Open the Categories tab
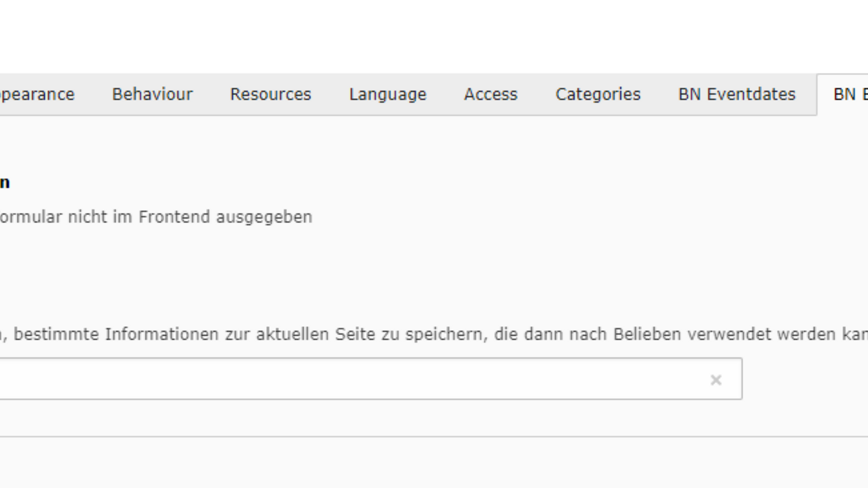 [x=598, y=94]
